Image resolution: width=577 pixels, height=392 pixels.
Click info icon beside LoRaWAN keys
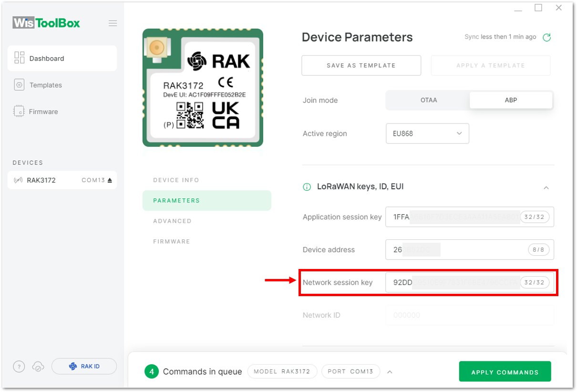click(307, 187)
